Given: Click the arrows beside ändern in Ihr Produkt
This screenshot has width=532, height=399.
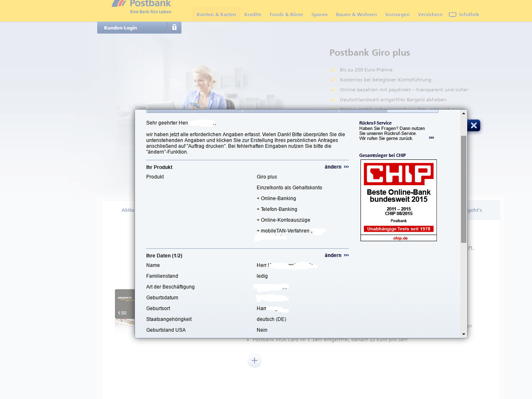Looking at the screenshot, I should click(346, 167).
